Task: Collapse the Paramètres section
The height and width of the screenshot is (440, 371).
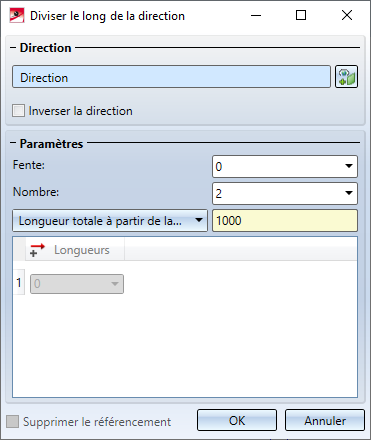Action: 13,143
